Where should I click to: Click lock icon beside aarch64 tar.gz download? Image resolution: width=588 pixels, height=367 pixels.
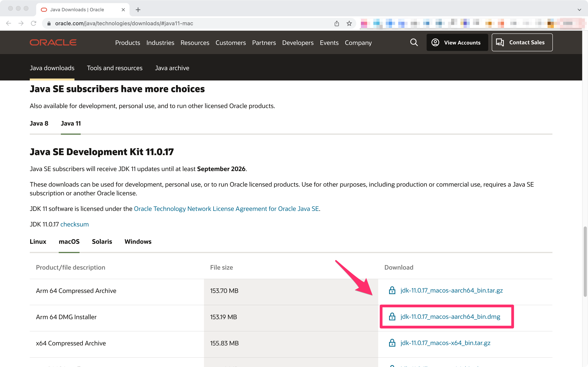tap(392, 290)
